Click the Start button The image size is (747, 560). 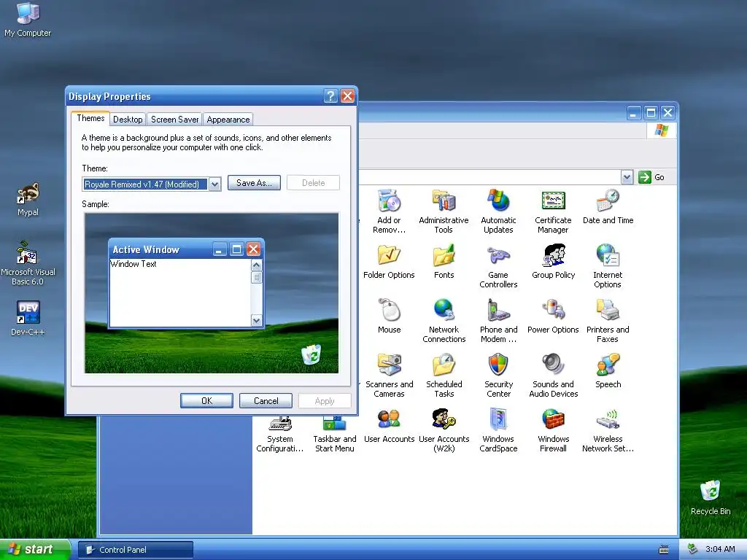(35, 550)
